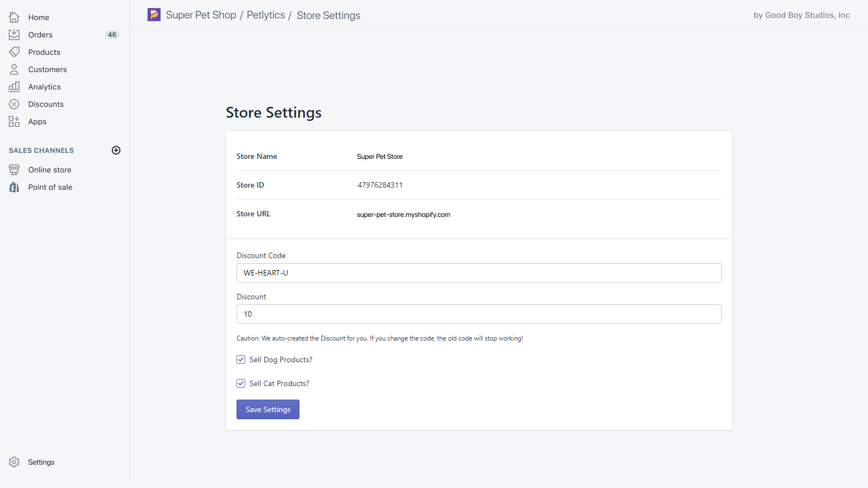Open the Apps grid icon
The width and height of the screenshot is (868, 488).
[x=14, y=121]
